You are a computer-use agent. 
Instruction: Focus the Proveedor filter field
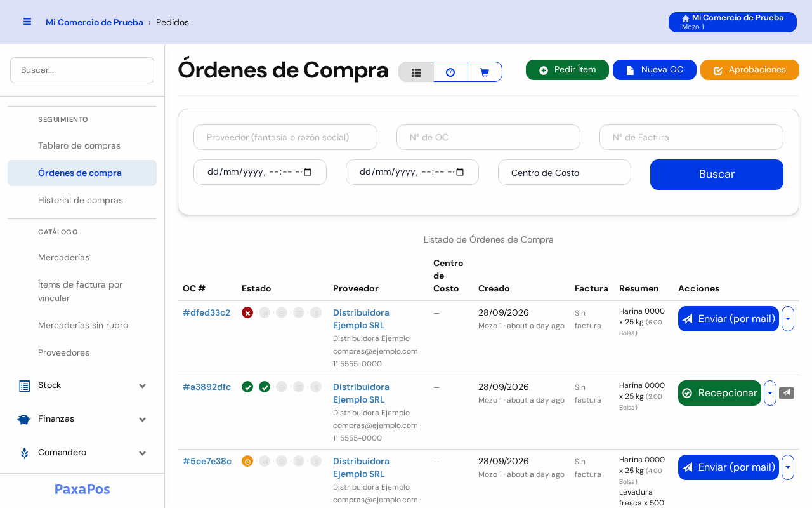click(x=285, y=137)
